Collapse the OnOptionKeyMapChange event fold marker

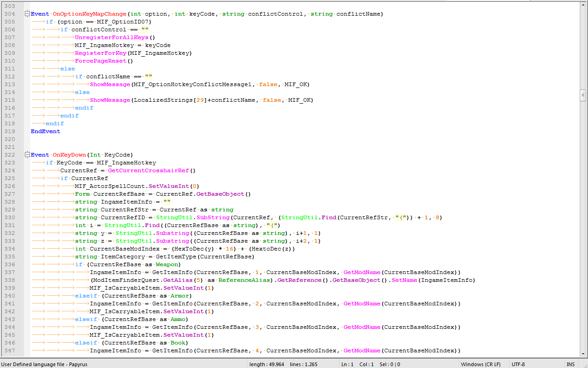tap(27, 14)
